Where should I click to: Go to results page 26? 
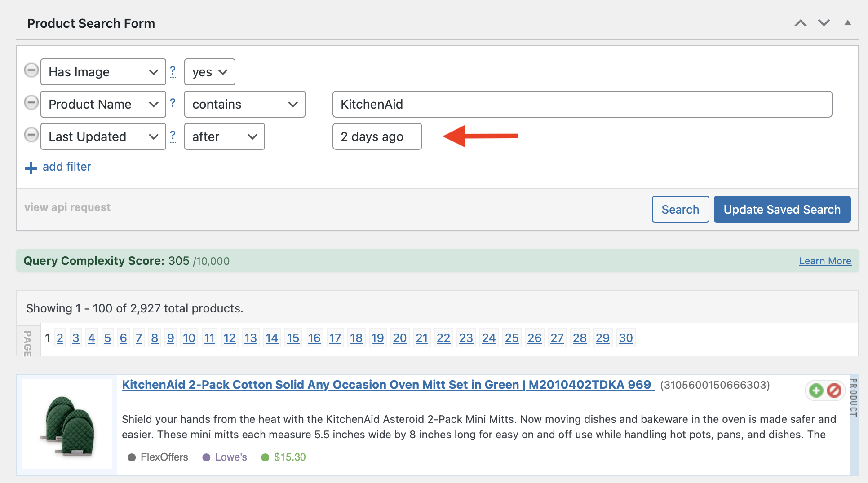[x=535, y=338]
